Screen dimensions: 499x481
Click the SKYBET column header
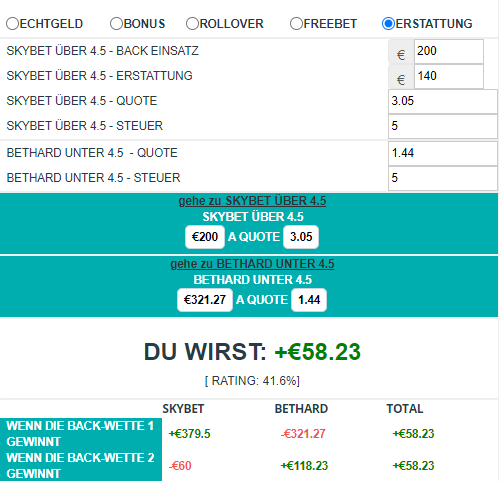click(x=183, y=409)
